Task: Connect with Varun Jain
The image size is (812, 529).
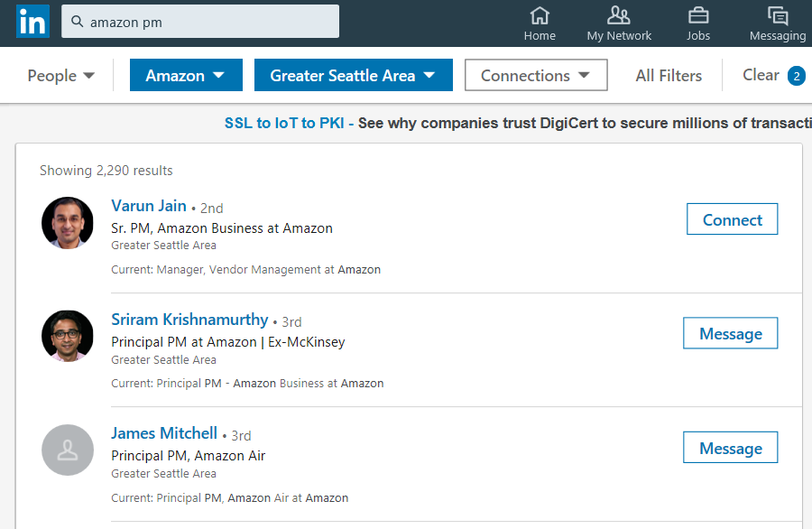Action: point(732,219)
